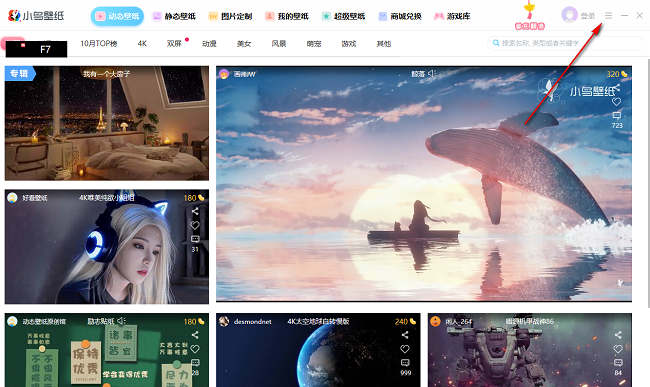Choose the 动漫 category
Screen dimensions: 650x387
[x=209, y=44]
